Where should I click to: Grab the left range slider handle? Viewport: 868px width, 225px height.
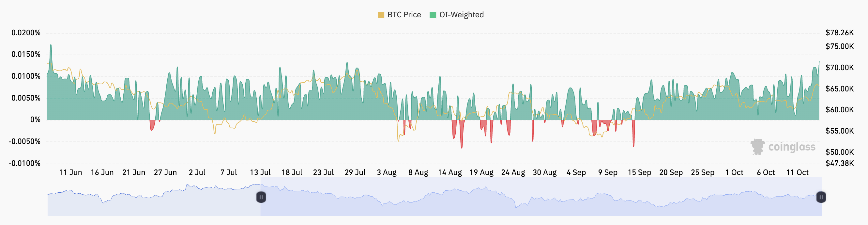261,197
